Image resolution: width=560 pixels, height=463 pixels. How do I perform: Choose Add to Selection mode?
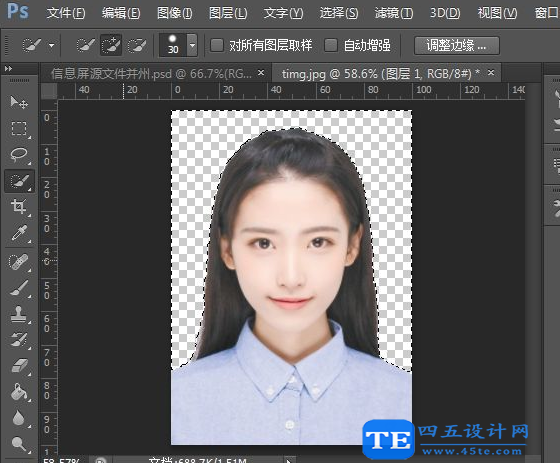click(111, 45)
